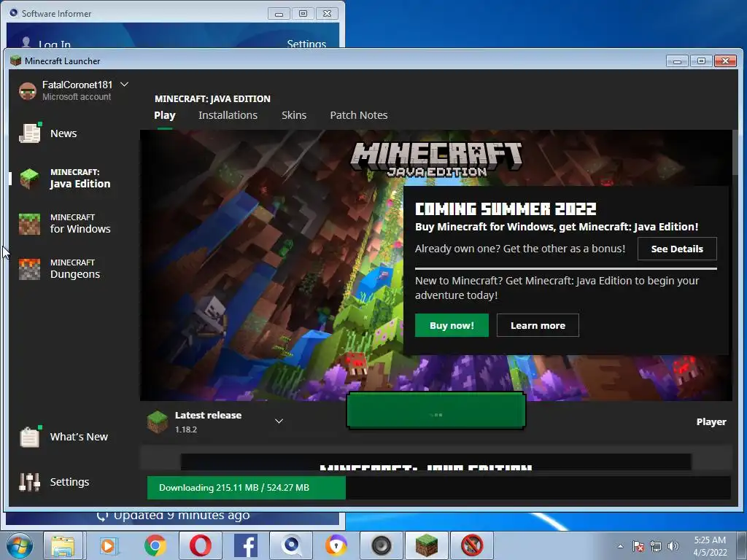The height and width of the screenshot is (560, 747).
Task: Switch to the Skins tab
Action: (x=294, y=115)
